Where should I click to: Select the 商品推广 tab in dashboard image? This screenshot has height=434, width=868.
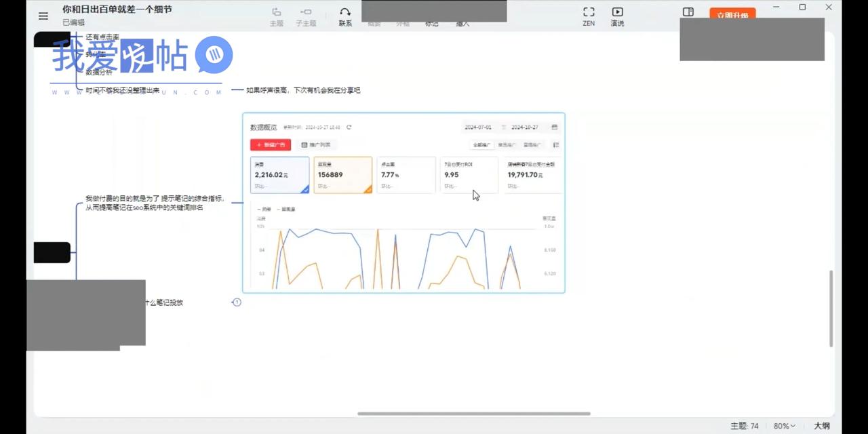[507, 145]
